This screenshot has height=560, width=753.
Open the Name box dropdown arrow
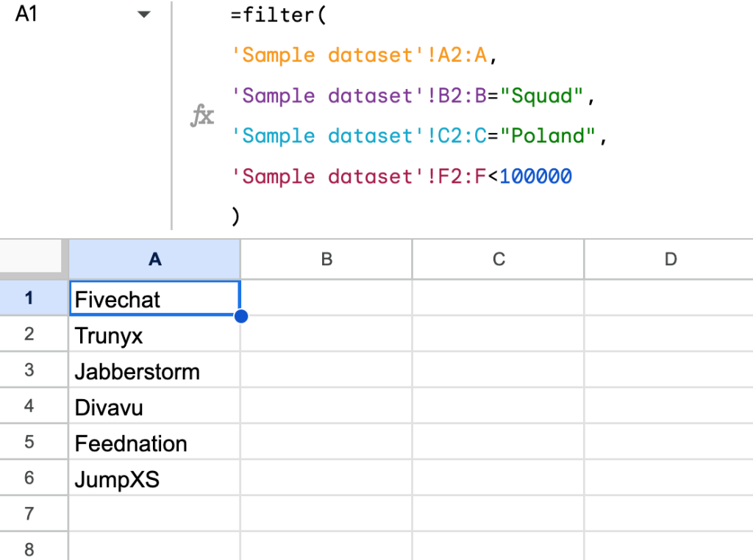click(143, 15)
